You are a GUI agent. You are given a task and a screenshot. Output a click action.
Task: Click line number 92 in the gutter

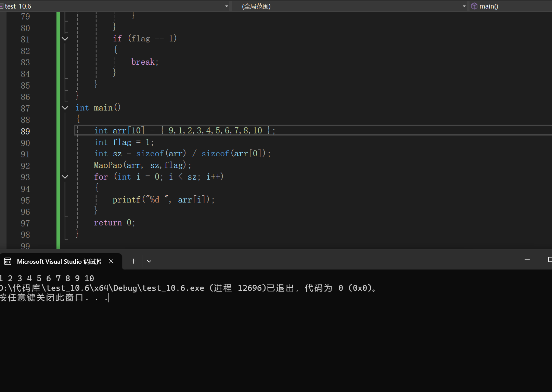point(25,166)
